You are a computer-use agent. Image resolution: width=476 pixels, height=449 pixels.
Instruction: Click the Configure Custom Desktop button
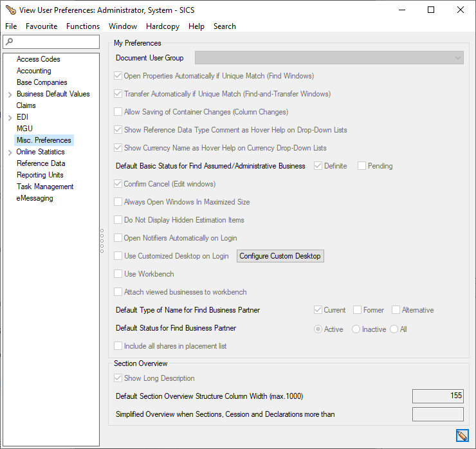(x=280, y=256)
